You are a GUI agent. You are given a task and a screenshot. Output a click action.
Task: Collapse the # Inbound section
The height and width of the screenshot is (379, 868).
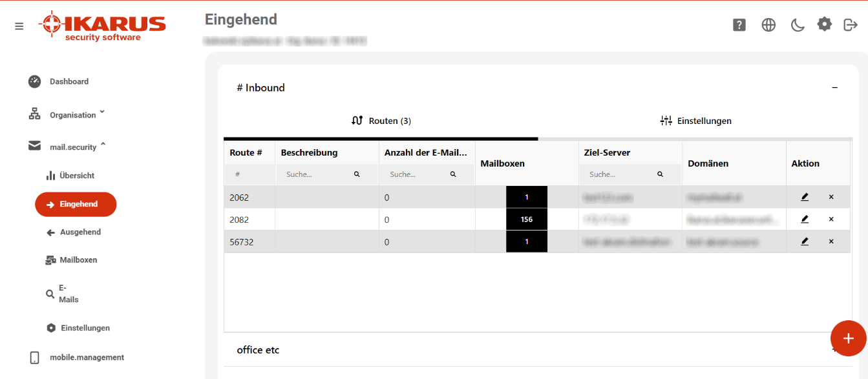click(834, 87)
